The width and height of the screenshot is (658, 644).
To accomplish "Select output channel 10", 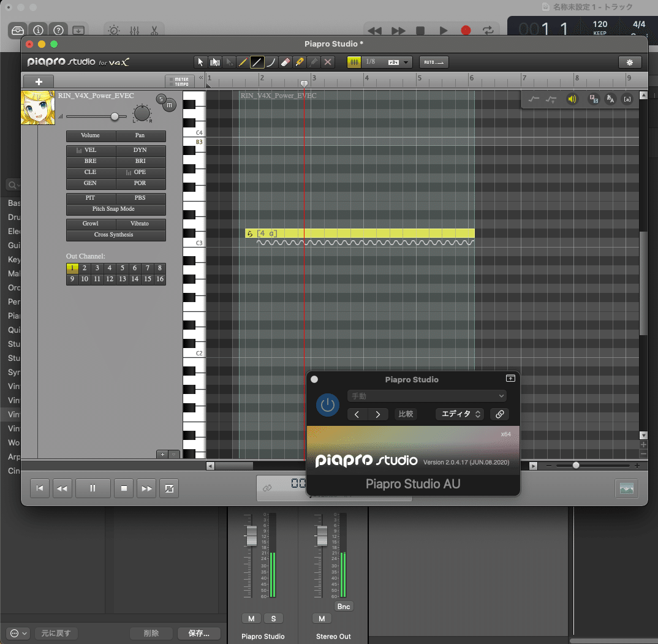I will click(x=85, y=279).
